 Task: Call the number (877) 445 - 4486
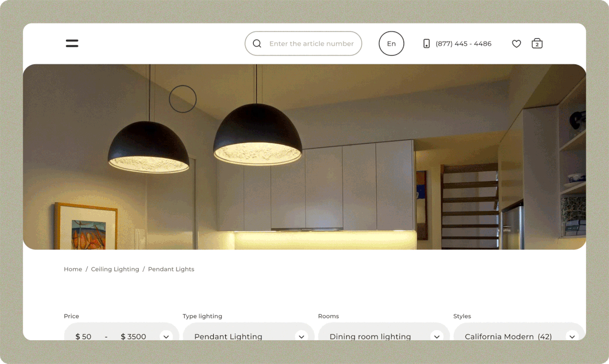click(463, 44)
